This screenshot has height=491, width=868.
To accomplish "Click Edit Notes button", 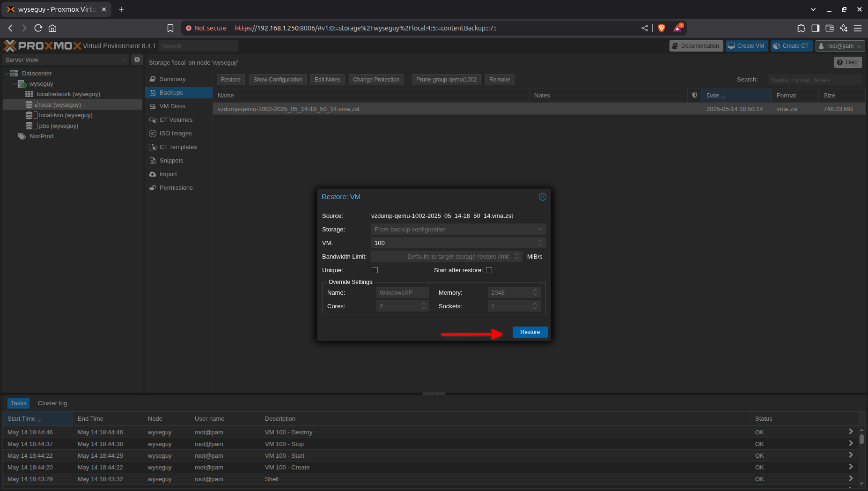I will 327,80.
